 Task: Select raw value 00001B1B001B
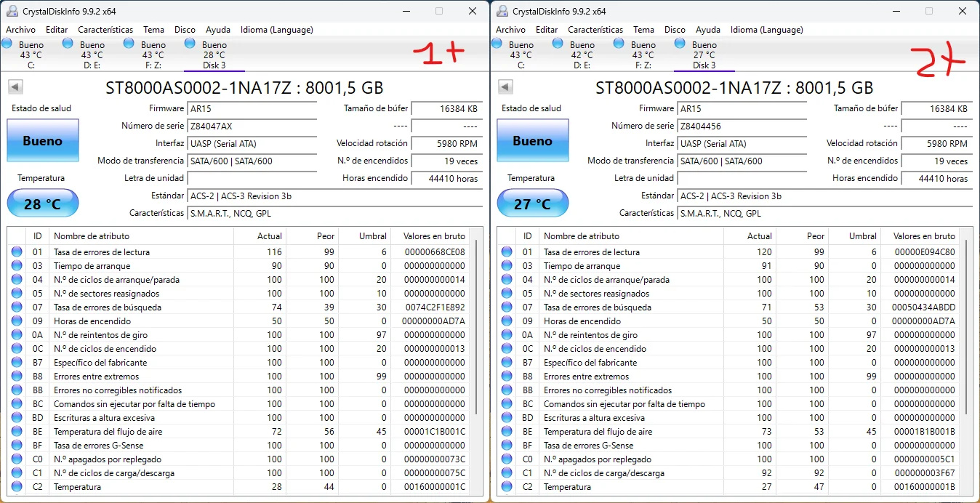(x=925, y=432)
